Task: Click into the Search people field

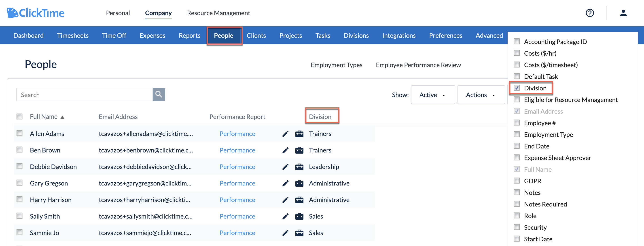Action: click(85, 95)
